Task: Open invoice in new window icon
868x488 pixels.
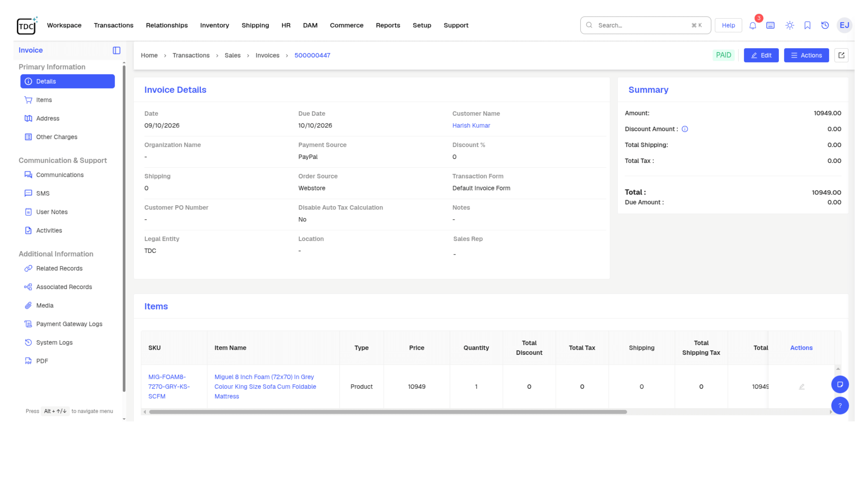Action: (841, 55)
